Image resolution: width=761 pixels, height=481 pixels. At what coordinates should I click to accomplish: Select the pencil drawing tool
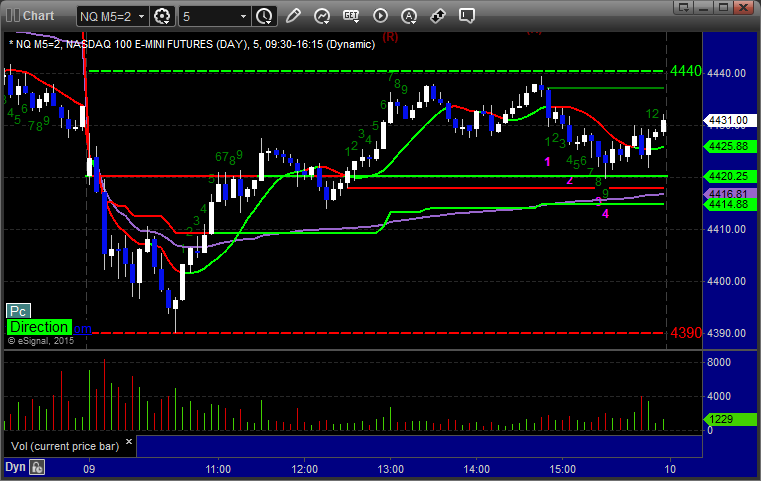coord(293,16)
